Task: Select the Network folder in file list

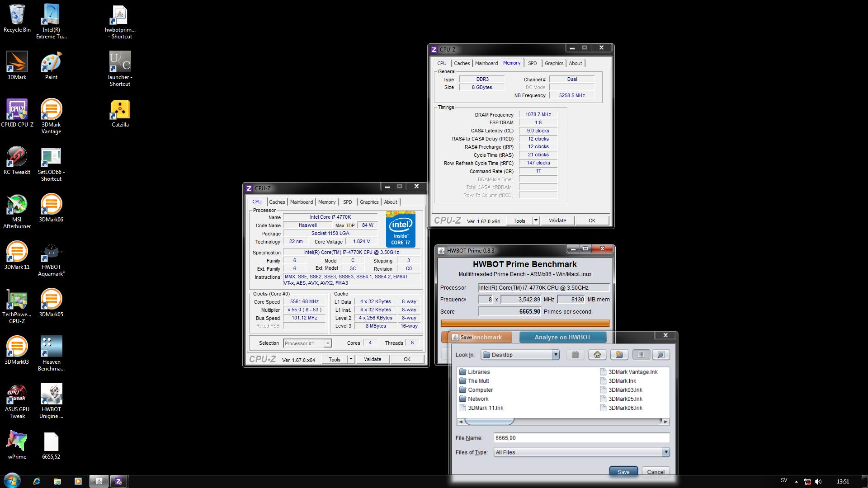Action: tap(474, 399)
